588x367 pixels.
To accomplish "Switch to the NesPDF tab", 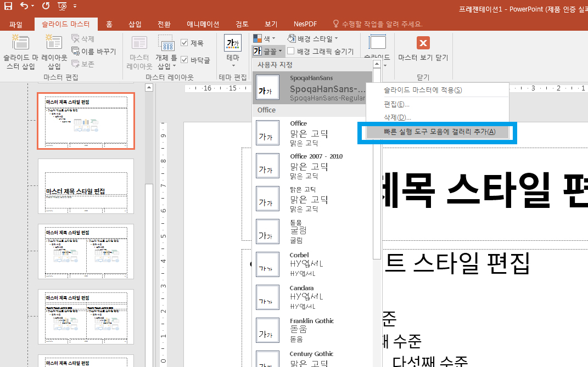I will (x=305, y=24).
